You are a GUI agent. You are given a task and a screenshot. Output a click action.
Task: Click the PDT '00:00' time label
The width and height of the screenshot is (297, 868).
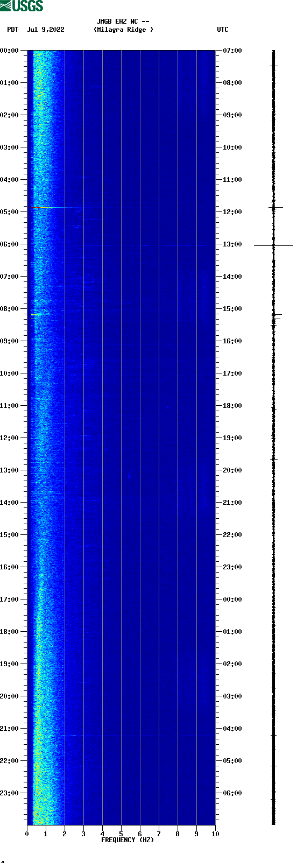pyautogui.click(x=10, y=51)
